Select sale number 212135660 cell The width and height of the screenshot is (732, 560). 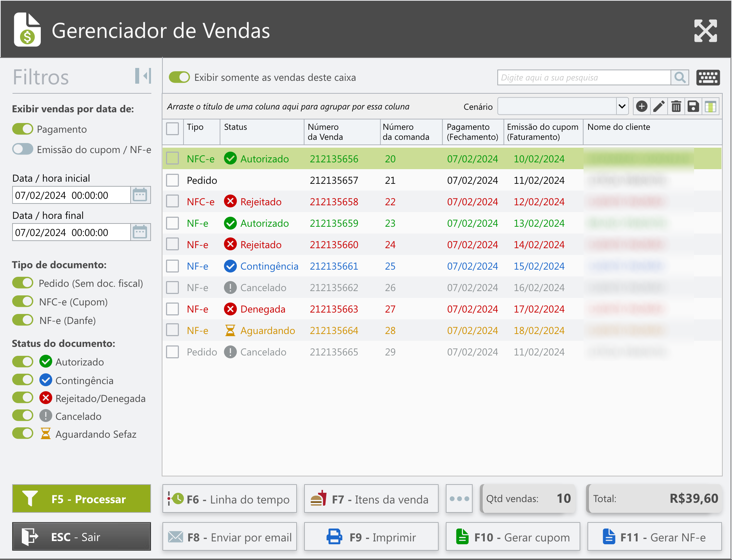[334, 245]
